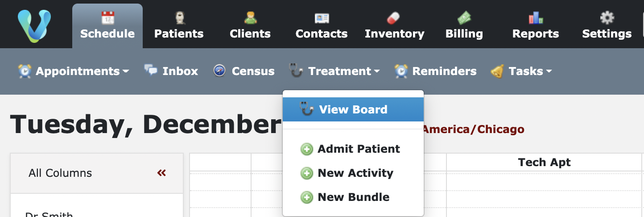Collapse the All Columns sidebar panel
Image resolution: width=644 pixels, height=217 pixels.
pyautogui.click(x=161, y=173)
